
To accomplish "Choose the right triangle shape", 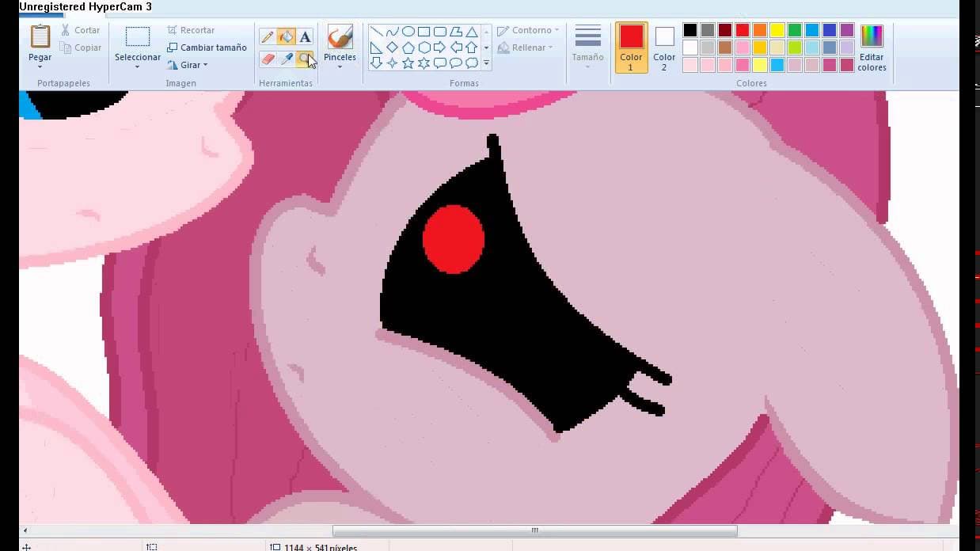I will click(x=377, y=47).
